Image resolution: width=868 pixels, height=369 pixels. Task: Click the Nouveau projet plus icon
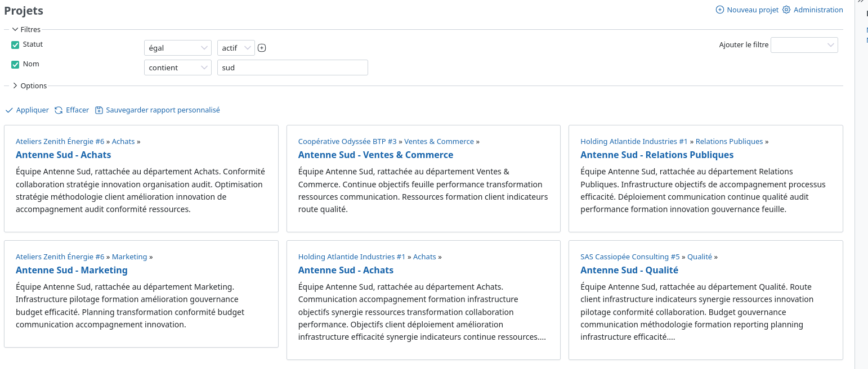click(x=719, y=10)
